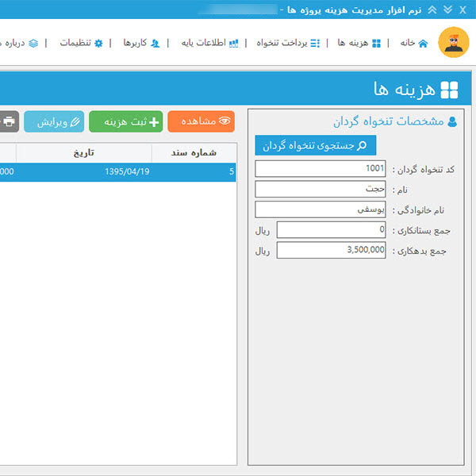This screenshot has height=476, width=476.
Task: Focus the کد تنخواه گردان field
Action: (321, 169)
